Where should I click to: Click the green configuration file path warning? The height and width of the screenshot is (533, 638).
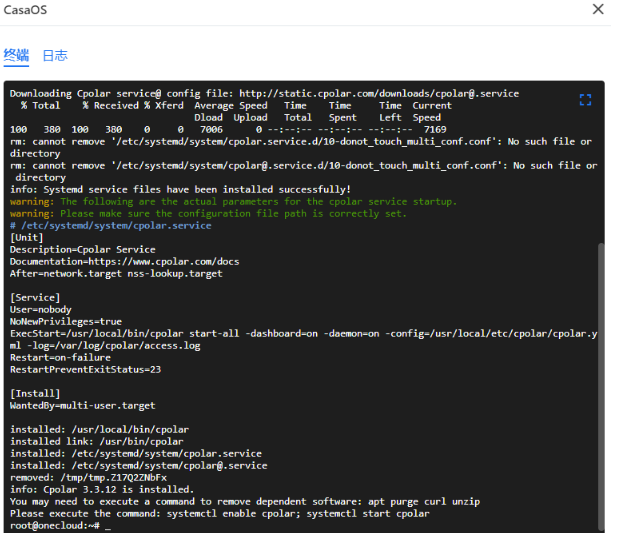pyautogui.click(x=233, y=213)
